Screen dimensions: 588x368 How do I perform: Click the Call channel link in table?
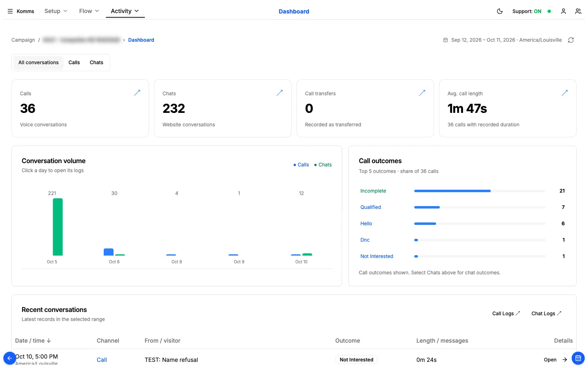[102, 360]
